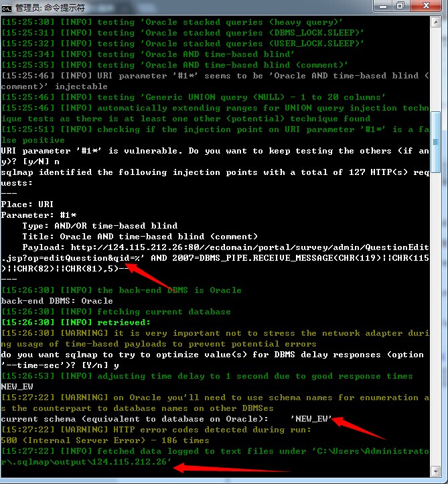Click '[15:25:34] Oracle AND time-based blind' testing line
This screenshot has width=448, height=484.
click(148, 54)
